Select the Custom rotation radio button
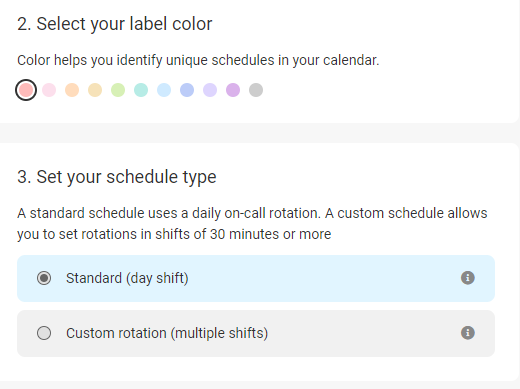The width and height of the screenshot is (520, 389). (44, 333)
